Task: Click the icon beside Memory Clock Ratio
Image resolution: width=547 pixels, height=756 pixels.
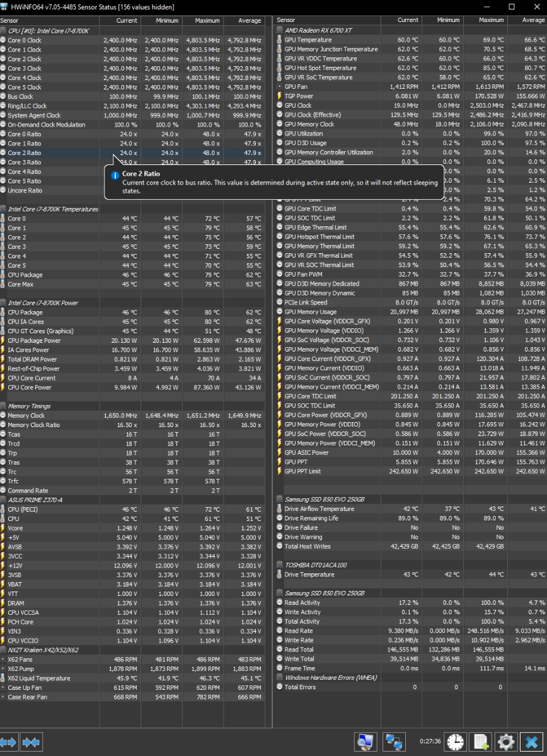Action: (x=4, y=425)
